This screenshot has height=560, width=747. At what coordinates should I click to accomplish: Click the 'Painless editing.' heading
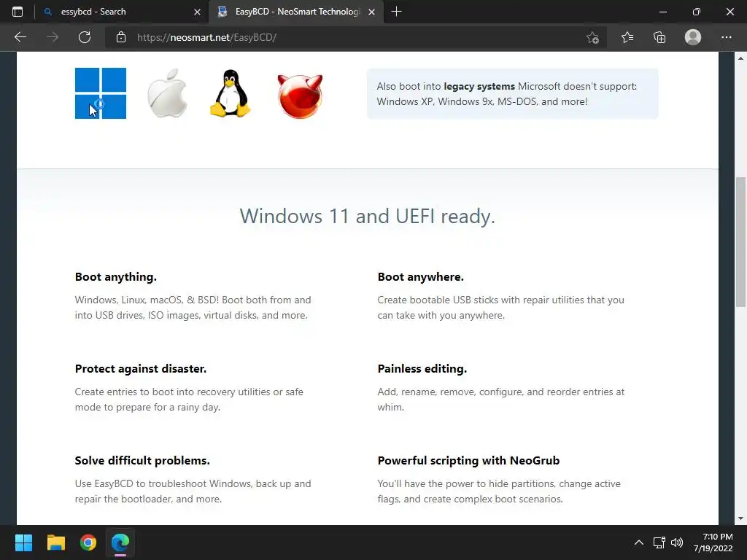point(422,368)
